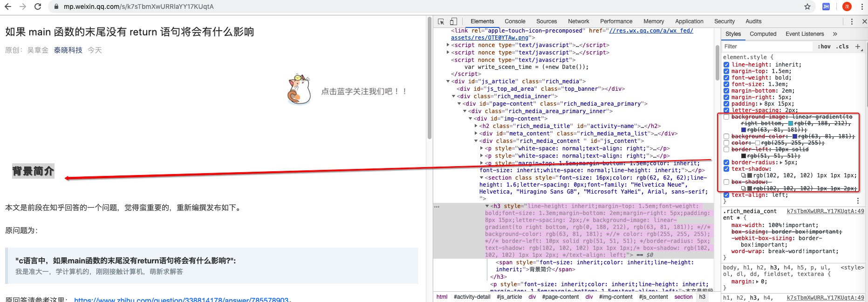Open the text-shadow shadow editor icon
868x302 pixels.
tap(744, 175)
